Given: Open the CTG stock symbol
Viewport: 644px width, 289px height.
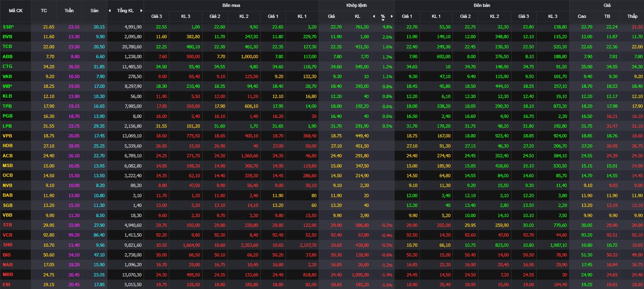Looking at the screenshot, I should point(7,66).
